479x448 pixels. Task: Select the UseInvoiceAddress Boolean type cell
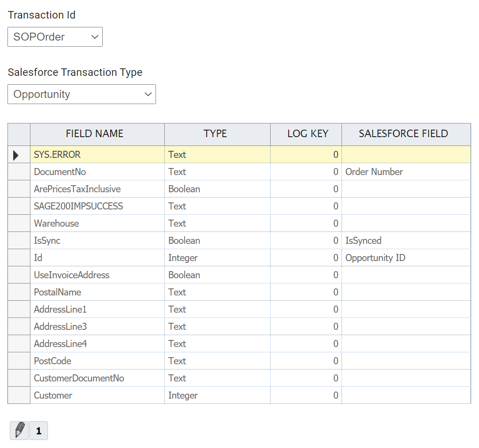184,275
